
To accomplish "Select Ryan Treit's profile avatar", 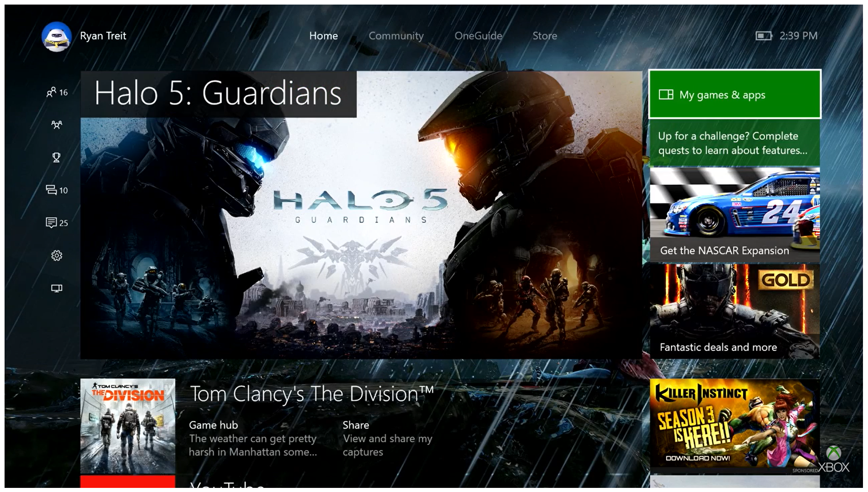I will (x=57, y=37).
